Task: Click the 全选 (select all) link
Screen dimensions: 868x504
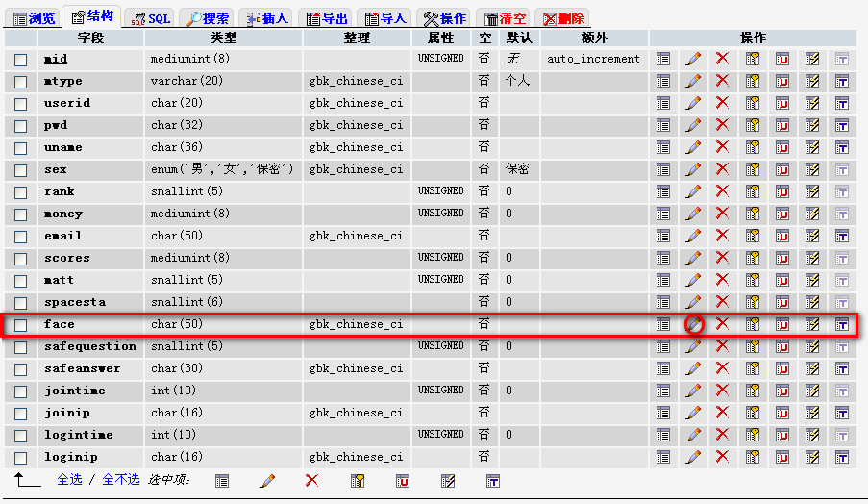Action: point(69,479)
